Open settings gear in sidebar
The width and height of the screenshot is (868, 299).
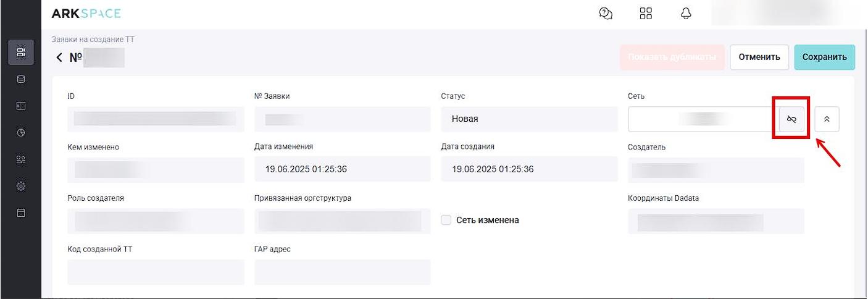[x=20, y=186]
